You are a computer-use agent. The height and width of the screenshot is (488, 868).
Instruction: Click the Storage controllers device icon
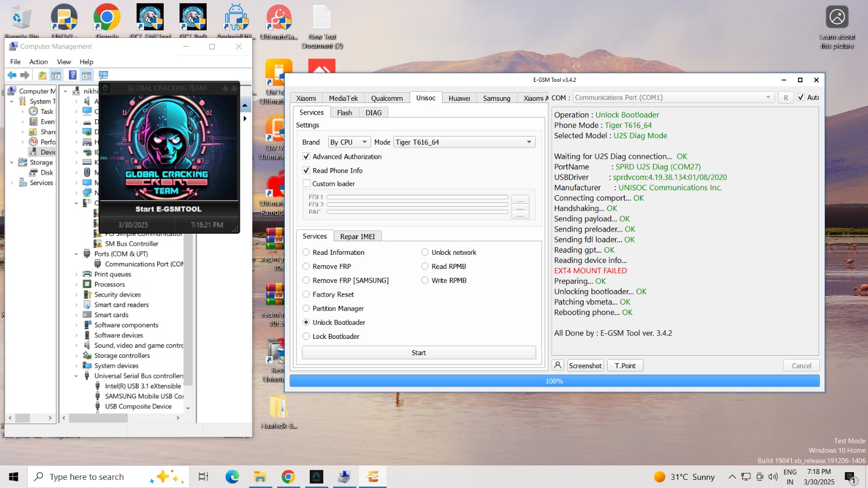click(87, 356)
